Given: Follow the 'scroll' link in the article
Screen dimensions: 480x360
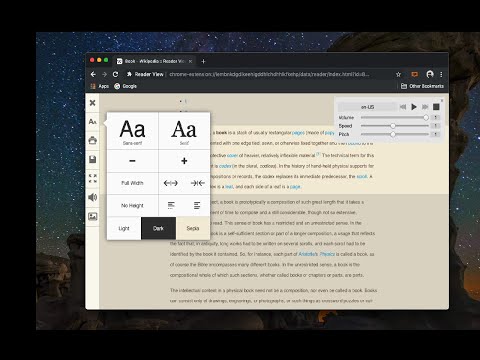Looking at the screenshot, I should point(362,176).
